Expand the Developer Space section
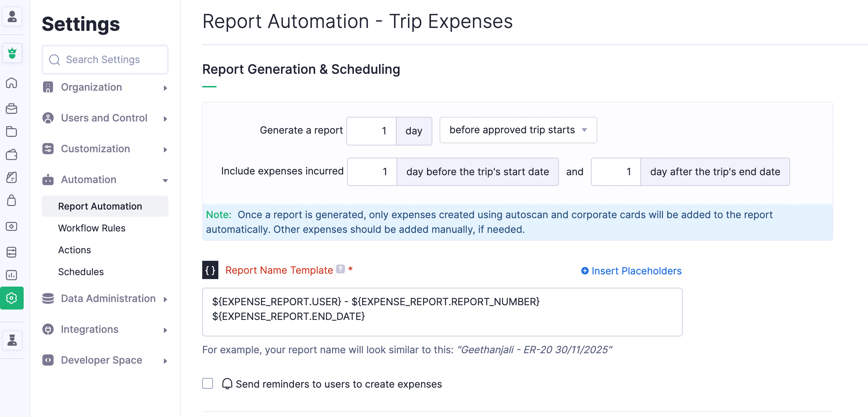This screenshot has height=417, width=868. pos(101,360)
